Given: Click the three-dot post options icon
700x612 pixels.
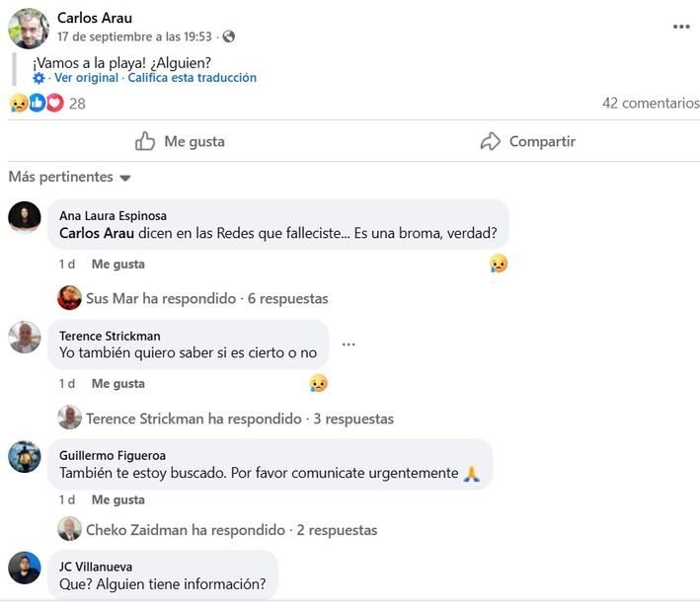Looking at the screenshot, I should pos(681,27).
